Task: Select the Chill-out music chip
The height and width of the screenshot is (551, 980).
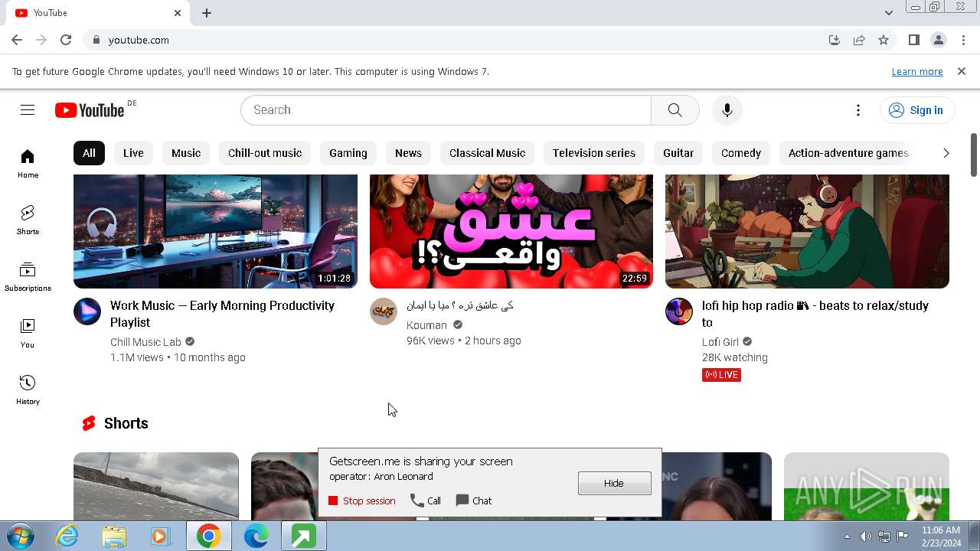Action: tap(265, 153)
